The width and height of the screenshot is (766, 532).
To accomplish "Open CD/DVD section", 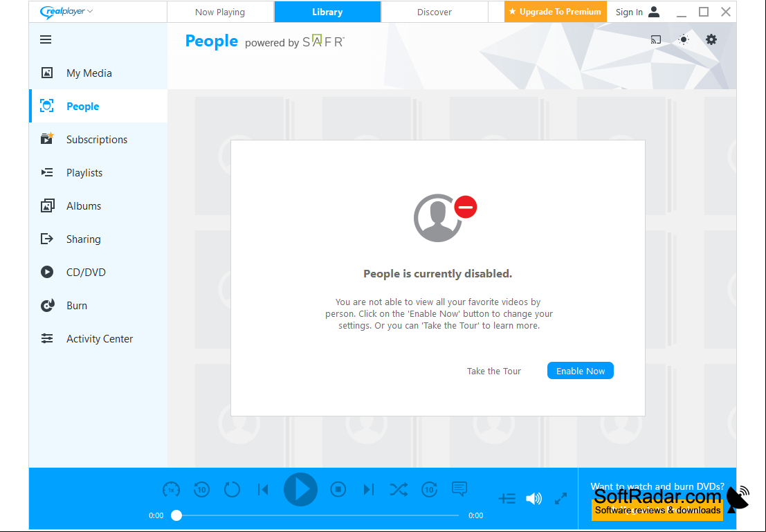I will point(98,272).
